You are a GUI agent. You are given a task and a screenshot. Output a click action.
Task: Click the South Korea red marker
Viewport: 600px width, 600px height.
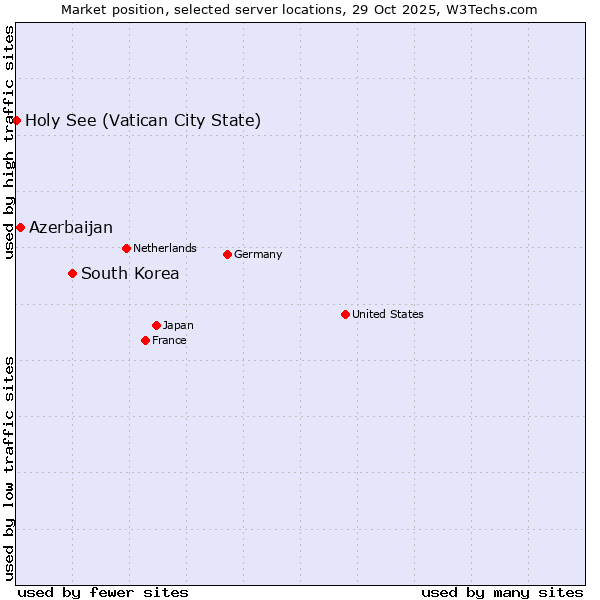(x=72, y=273)
